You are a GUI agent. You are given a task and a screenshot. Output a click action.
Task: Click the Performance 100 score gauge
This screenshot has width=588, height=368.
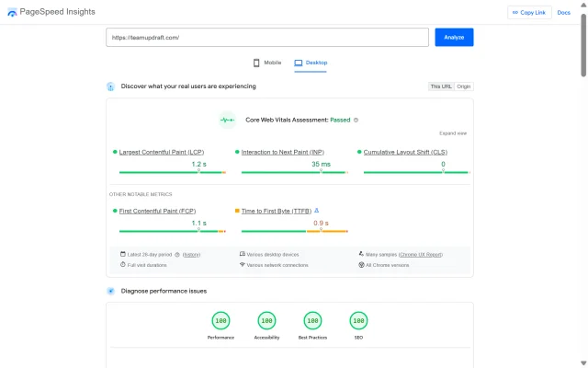[x=220, y=321]
